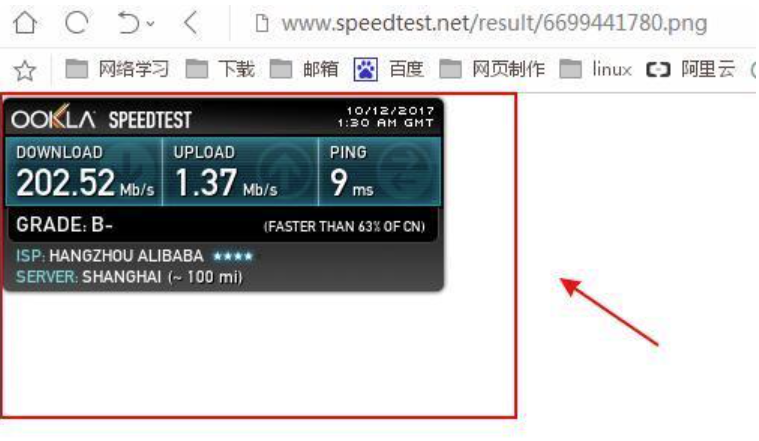Expand the 网页制作 bookmark folder

(492, 69)
